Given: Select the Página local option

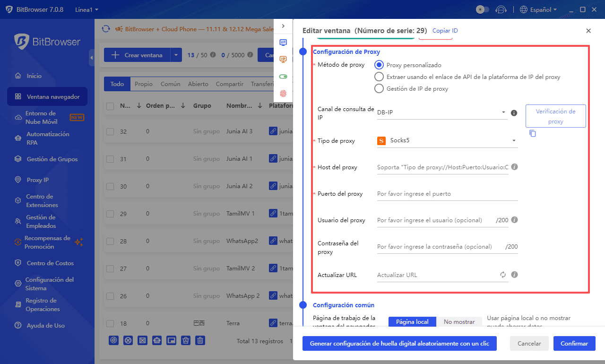Looking at the screenshot, I should click(x=412, y=322).
